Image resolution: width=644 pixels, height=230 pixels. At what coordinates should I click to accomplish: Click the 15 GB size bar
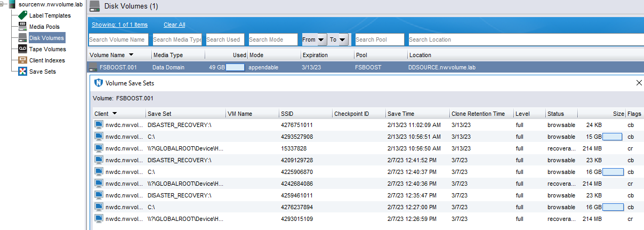coord(613,137)
